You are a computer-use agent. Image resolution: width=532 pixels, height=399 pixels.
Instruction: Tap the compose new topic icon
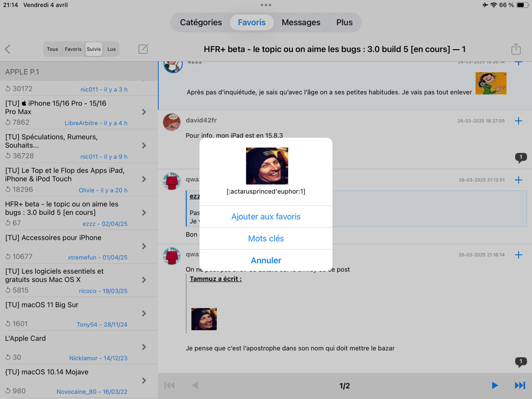tap(143, 49)
